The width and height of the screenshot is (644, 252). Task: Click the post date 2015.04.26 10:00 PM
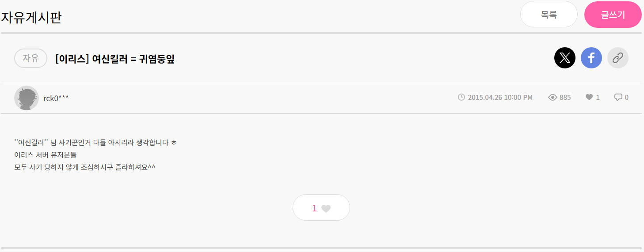point(500,97)
